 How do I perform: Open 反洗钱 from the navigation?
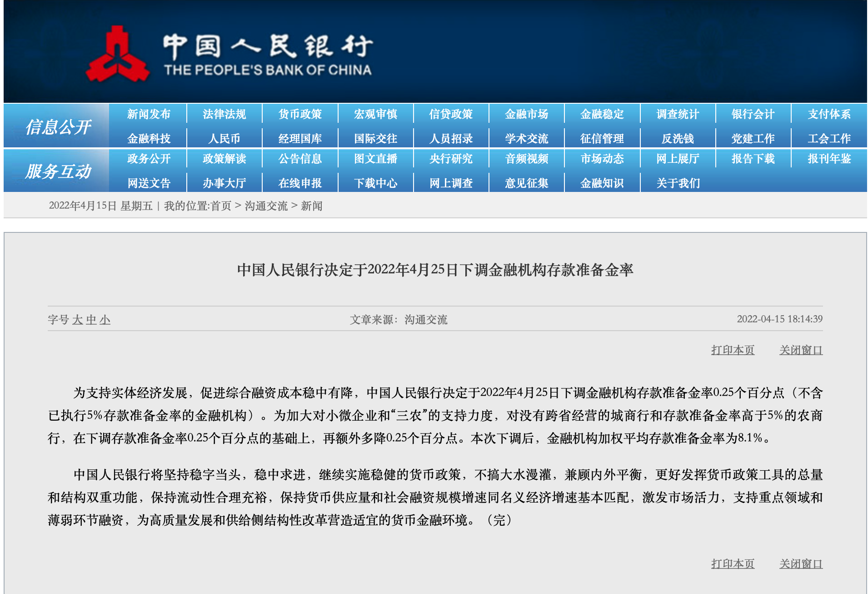pyautogui.click(x=678, y=139)
